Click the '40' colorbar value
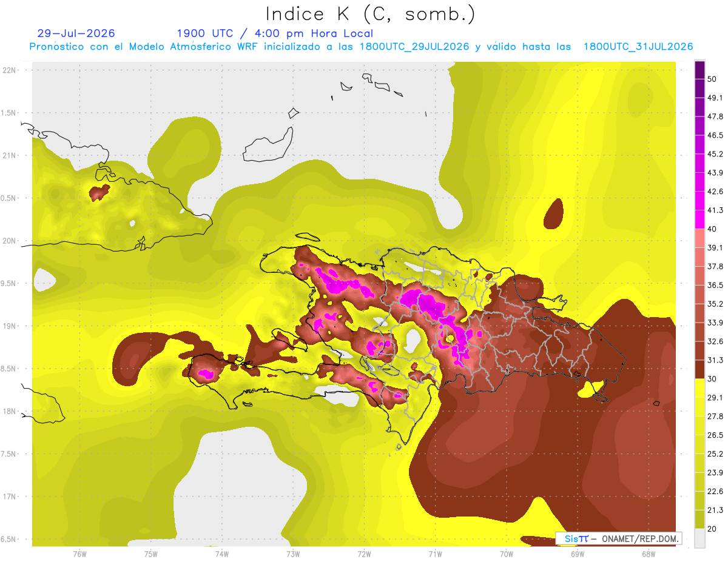This screenshot has height=562, width=728. coord(712,229)
